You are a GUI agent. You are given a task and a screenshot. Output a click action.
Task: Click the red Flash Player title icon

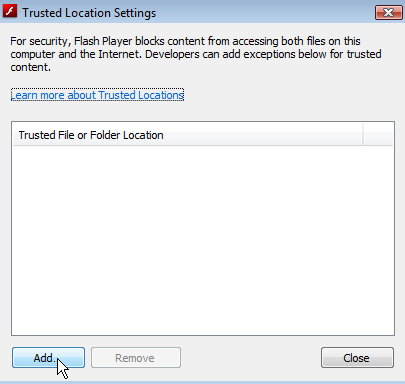tap(9, 11)
